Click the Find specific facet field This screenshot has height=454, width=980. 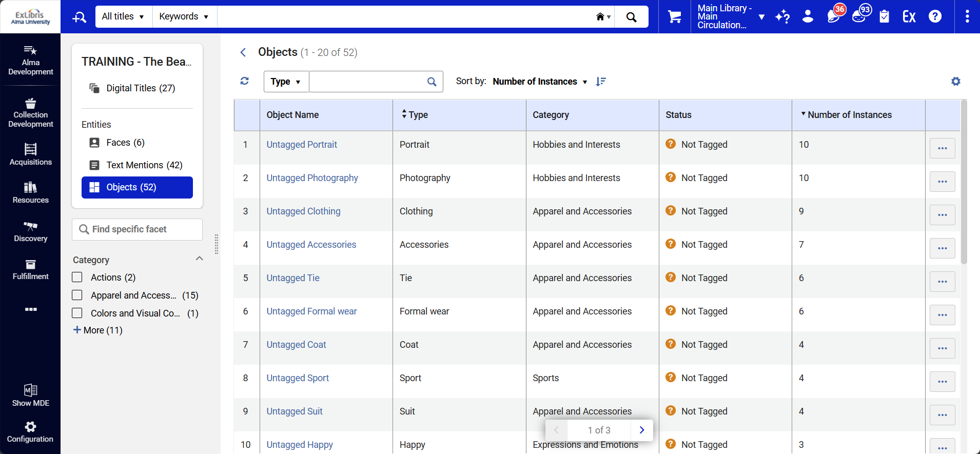click(x=137, y=229)
